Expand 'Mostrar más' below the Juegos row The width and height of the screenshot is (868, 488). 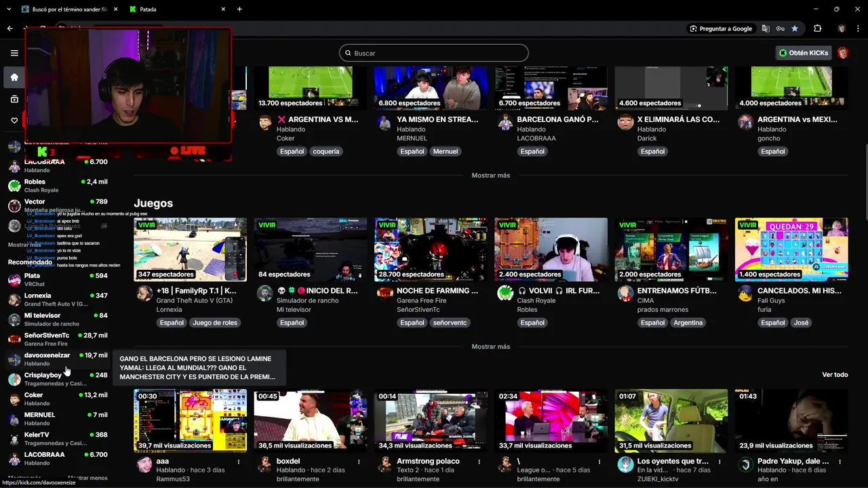tap(490, 346)
